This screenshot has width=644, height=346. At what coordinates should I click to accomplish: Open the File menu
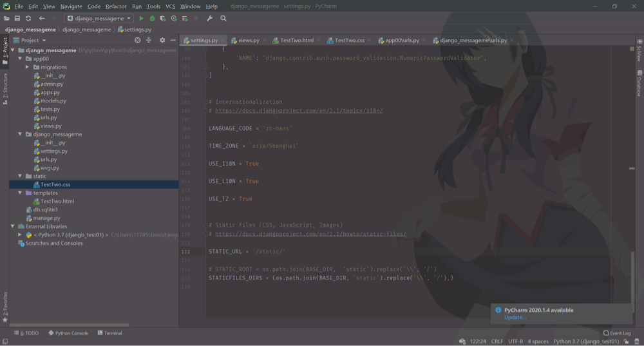[x=19, y=6]
